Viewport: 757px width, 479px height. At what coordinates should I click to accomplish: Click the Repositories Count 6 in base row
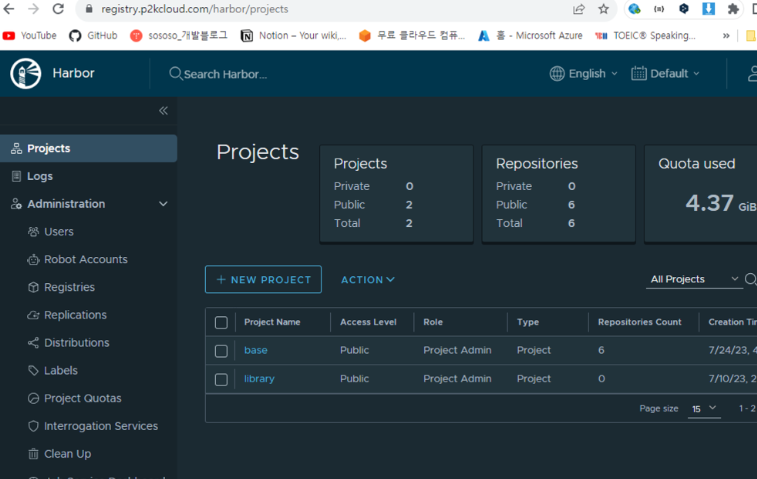(x=601, y=350)
